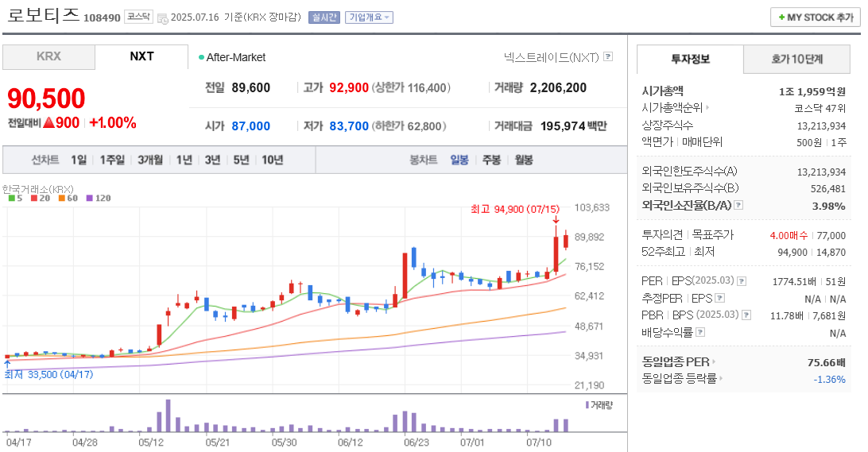
Task: Click the MY STOCK 추가 button
Action: coord(815,17)
